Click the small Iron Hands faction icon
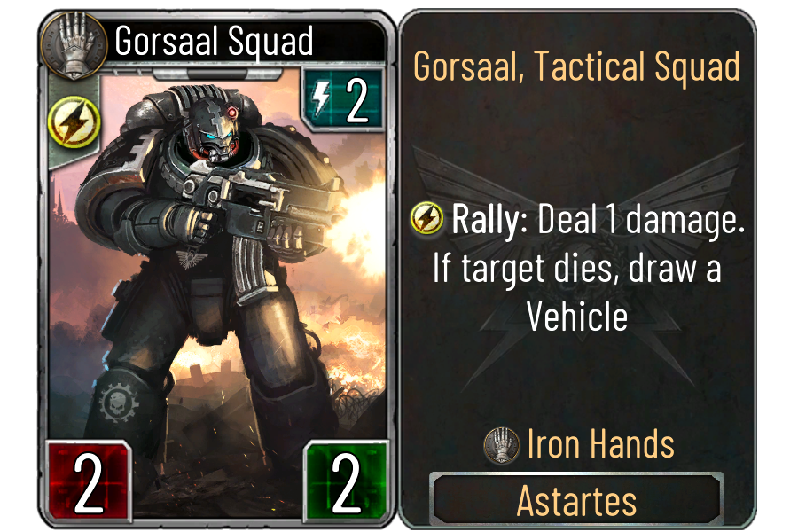This screenshot has height=532, width=798. point(502,445)
